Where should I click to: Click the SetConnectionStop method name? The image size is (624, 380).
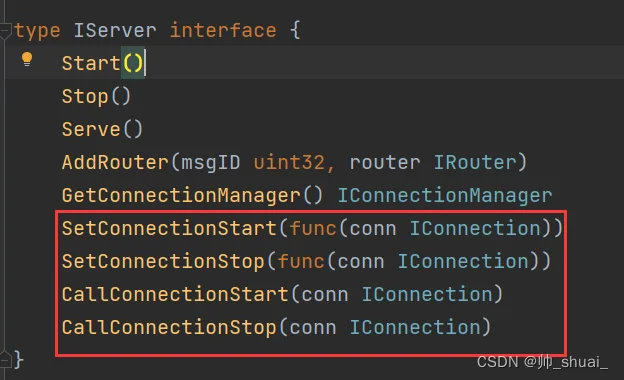point(163,261)
